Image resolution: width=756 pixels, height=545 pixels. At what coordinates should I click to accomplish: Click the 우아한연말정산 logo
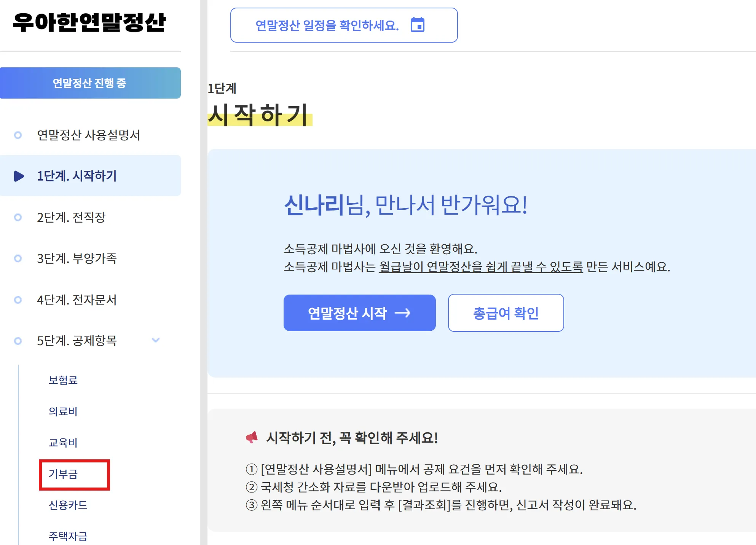[x=90, y=22]
